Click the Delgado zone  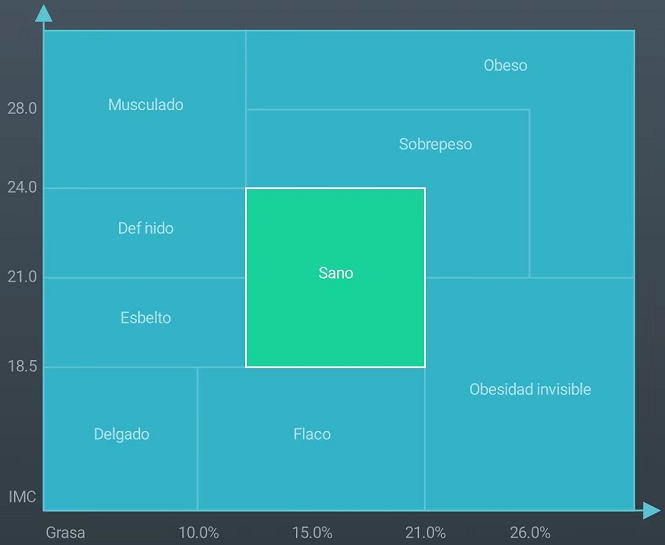coord(121,434)
